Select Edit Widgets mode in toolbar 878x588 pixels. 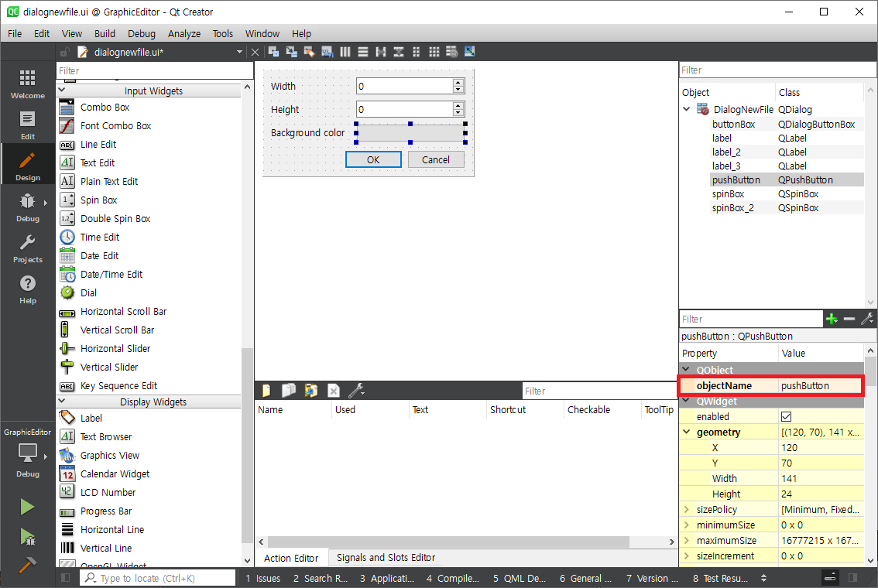(x=273, y=52)
